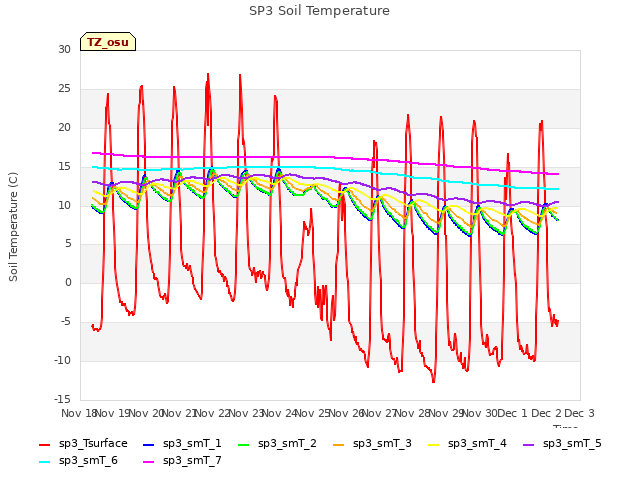Viewport: 640px width, 480px height.
Task: Click the sp3_smT_6 legend label
Action: point(88,460)
